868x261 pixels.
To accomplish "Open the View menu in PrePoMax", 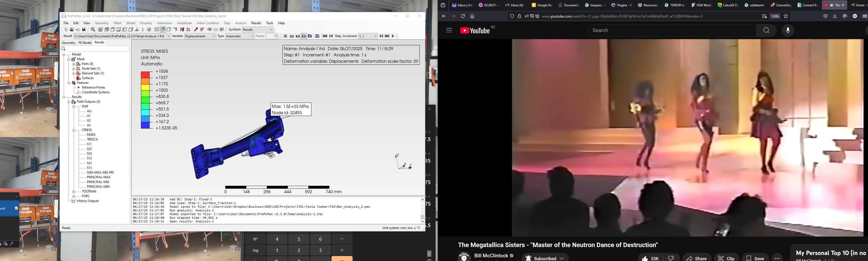I will (x=87, y=23).
